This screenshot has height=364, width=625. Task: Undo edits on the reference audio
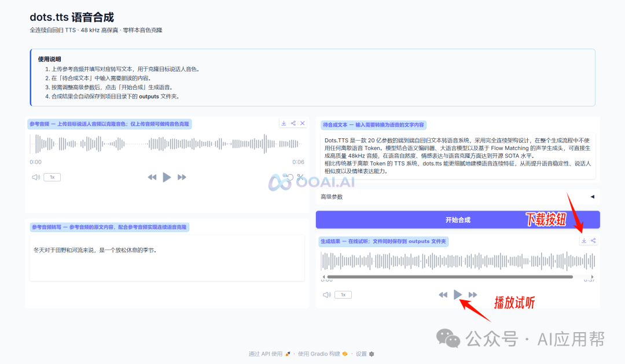(290, 177)
